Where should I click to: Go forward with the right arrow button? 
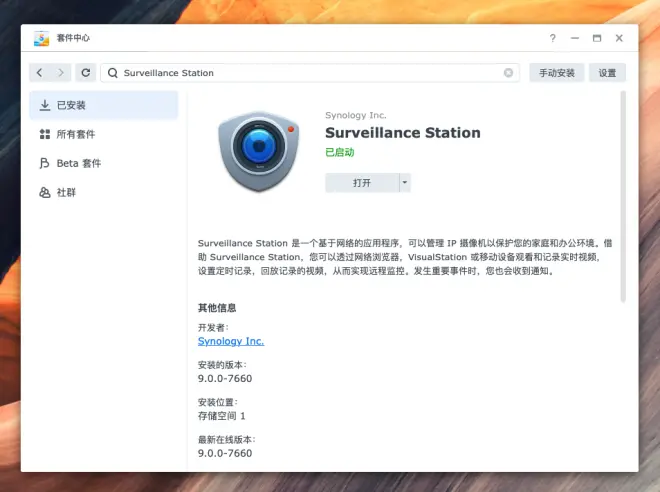tap(61, 73)
